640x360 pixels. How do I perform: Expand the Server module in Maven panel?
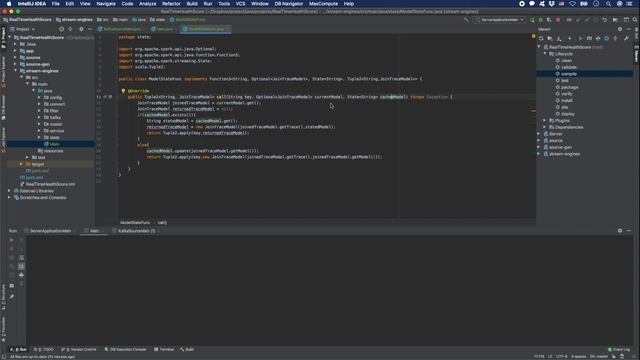539,134
